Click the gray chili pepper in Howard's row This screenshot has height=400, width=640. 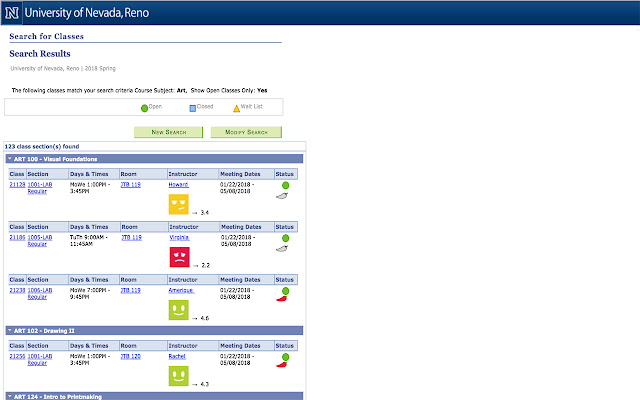click(x=282, y=196)
